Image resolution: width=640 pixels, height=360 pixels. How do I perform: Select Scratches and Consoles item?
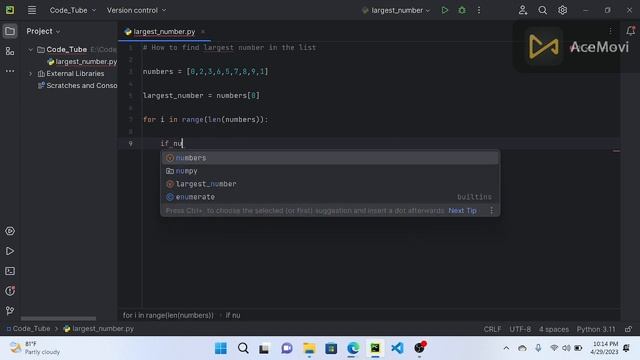click(78, 85)
